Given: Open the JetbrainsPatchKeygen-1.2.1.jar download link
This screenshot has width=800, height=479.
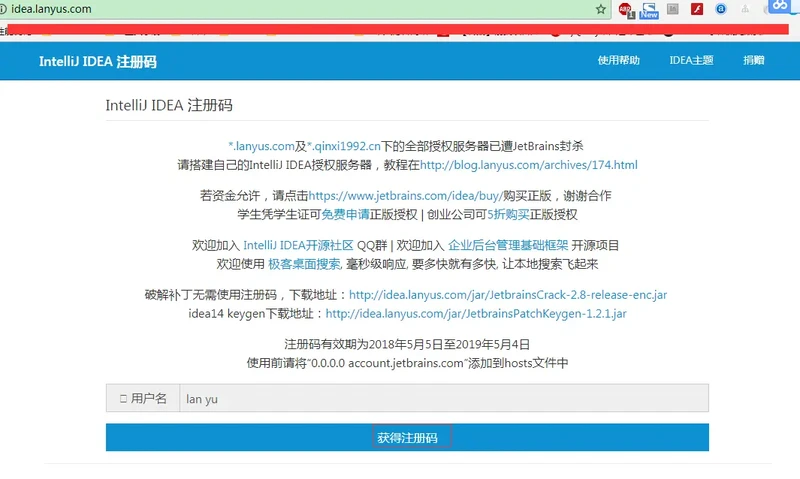Looking at the screenshot, I should tap(476, 314).
